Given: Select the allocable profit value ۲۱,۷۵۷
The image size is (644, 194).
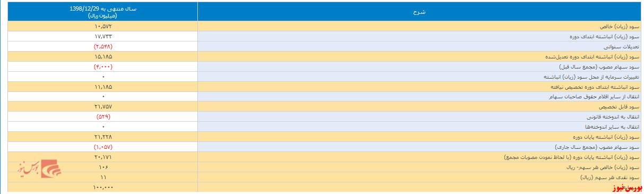Looking at the screenshot, I should tap(103, 107).
